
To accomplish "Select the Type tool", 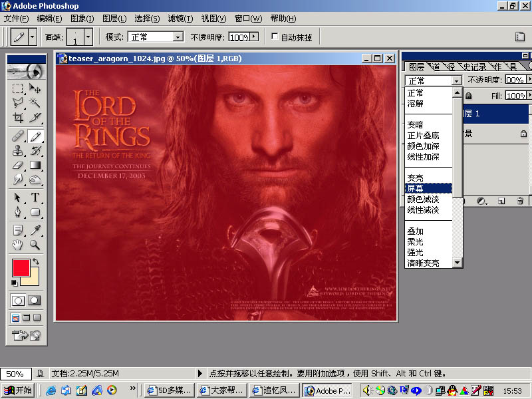I will pos(35,198).
